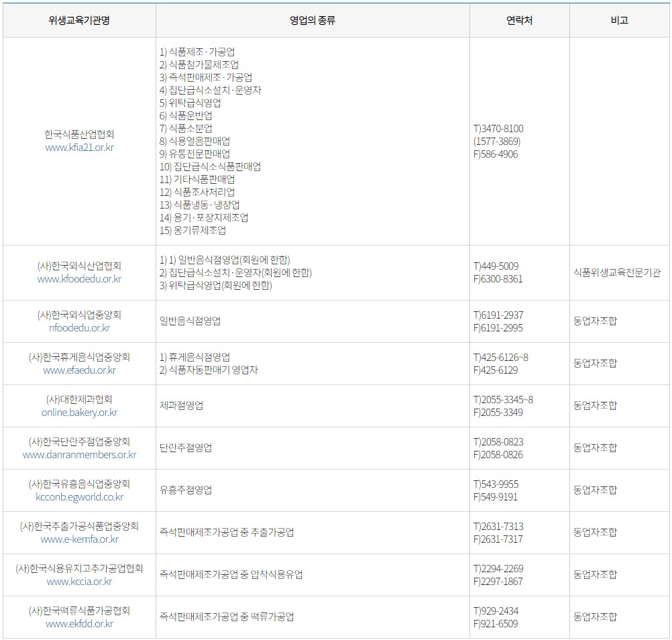672x640 pixels.
Task: Click the 위생교육기관명 column header
Action: coord(79,20)
